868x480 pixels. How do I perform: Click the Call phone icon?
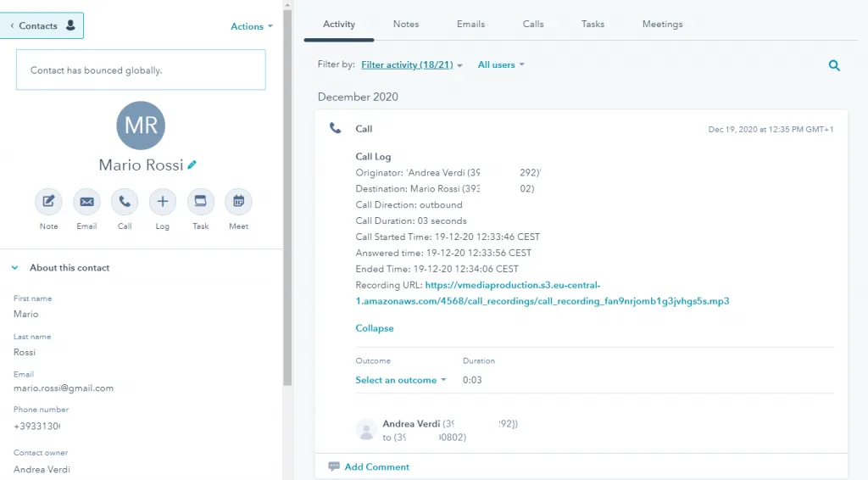point(125,202)
